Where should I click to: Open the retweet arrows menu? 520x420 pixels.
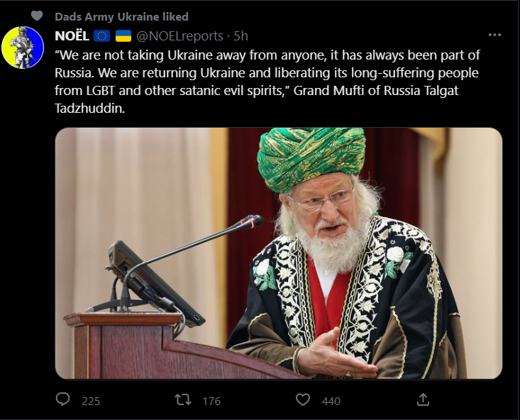[183, 400]
